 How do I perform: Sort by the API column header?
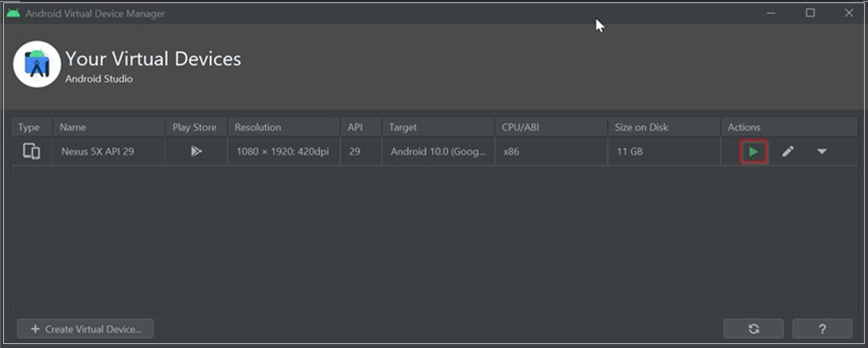coord(355,127)
